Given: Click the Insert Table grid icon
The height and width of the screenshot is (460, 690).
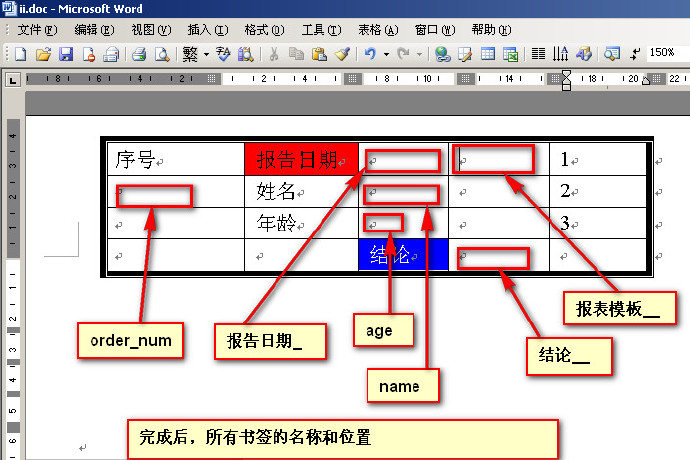Looking at the screenshot, I should (488, 54).
